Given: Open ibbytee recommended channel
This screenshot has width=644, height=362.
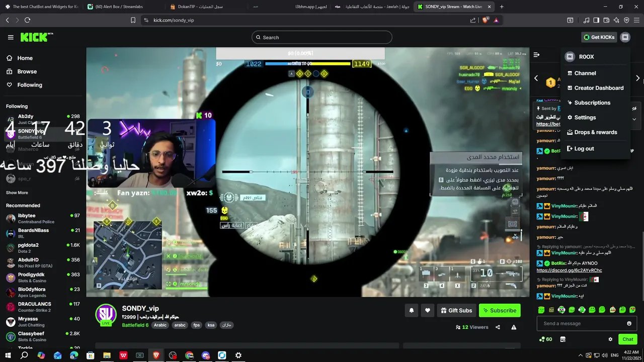Looking at the screenshot, I should (43, 218).
